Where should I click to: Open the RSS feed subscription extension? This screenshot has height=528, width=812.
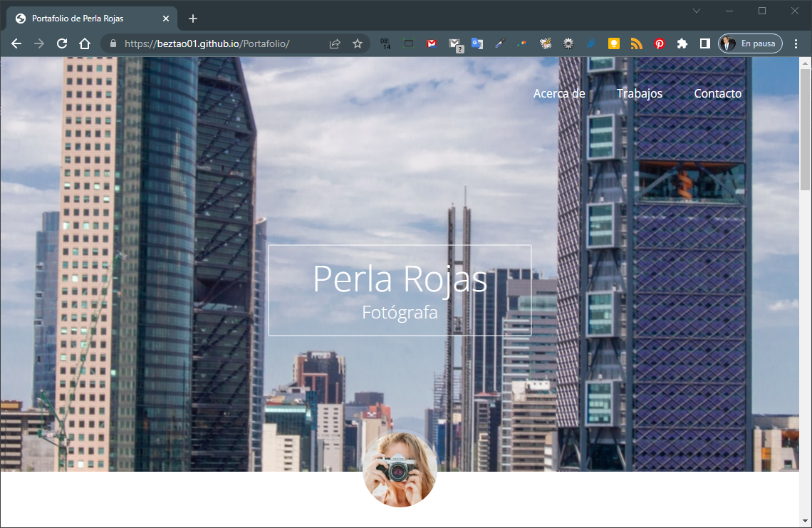637,43
